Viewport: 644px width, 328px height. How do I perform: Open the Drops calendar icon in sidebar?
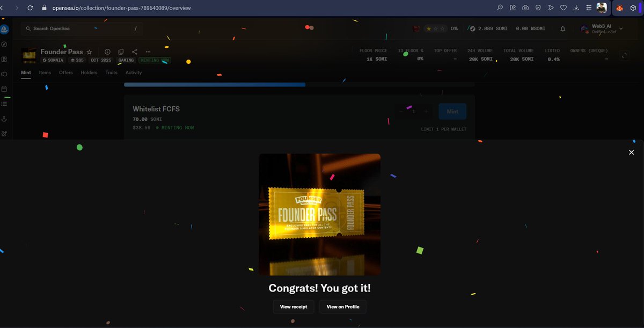[4, 89]
